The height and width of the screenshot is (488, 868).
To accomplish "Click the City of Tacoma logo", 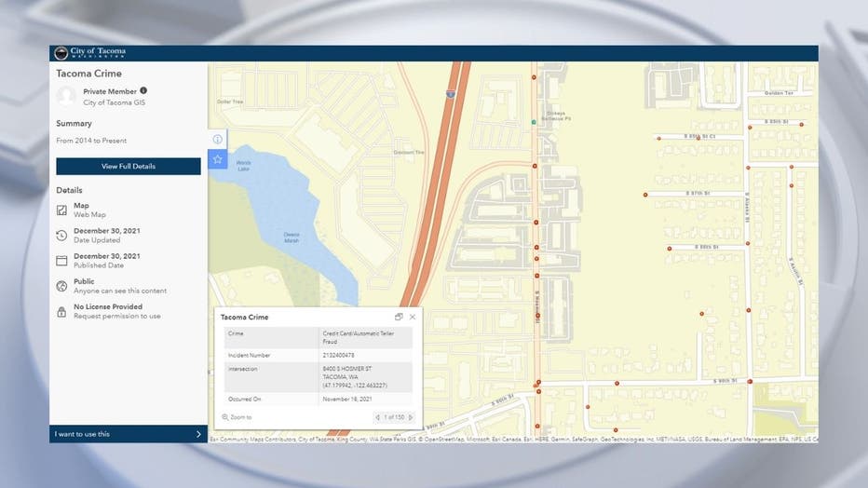I will (90, 52).
